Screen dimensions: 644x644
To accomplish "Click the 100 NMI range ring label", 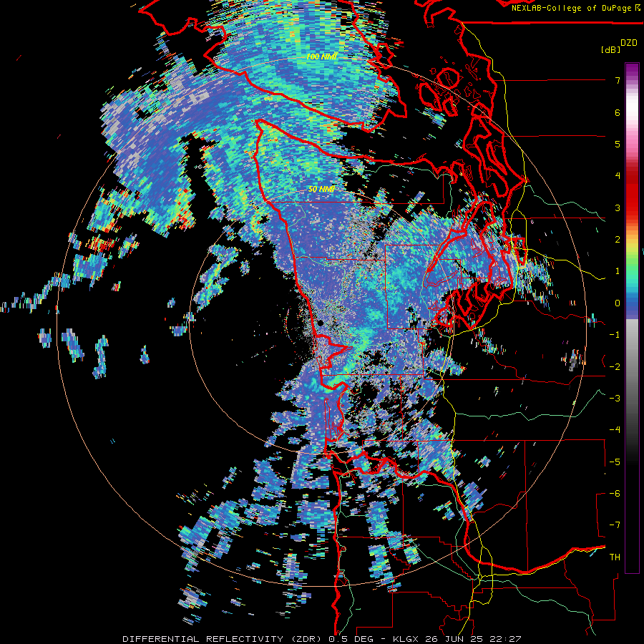I will (321, 57).
